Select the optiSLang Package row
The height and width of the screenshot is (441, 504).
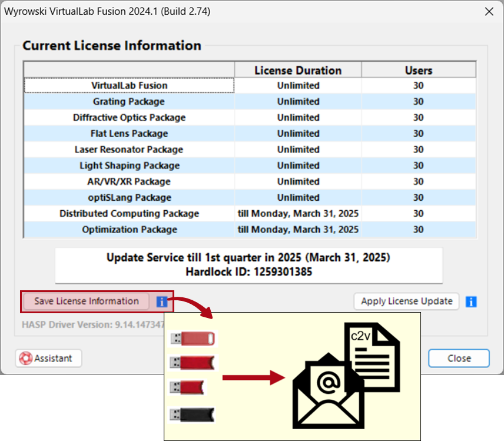pos(250,197)
